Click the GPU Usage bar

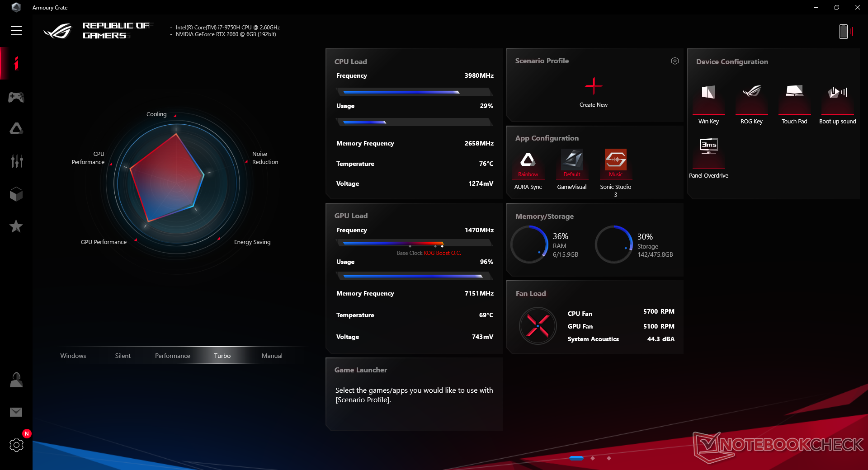click(414, 276)
